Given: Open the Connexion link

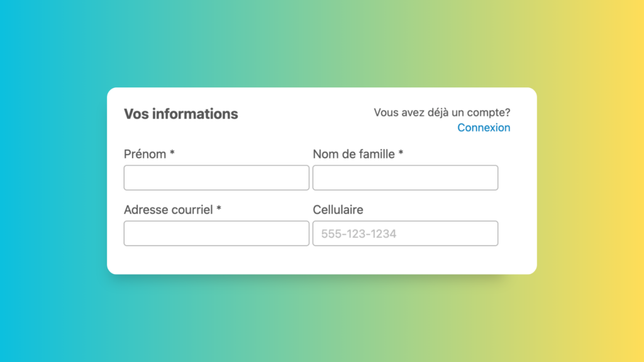Looking at the screenshot, I should [484, 128].
